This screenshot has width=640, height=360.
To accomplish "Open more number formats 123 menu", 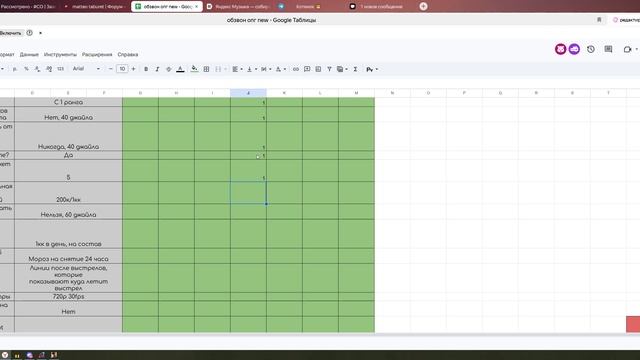I will click(x=60, y=69).
